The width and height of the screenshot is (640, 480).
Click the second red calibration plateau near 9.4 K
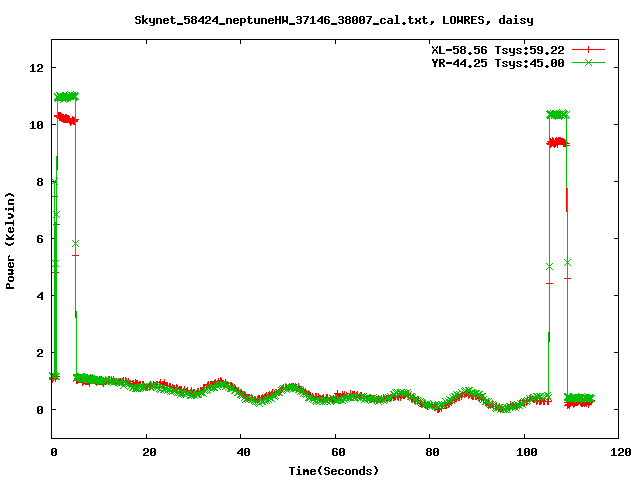point(558,142)
